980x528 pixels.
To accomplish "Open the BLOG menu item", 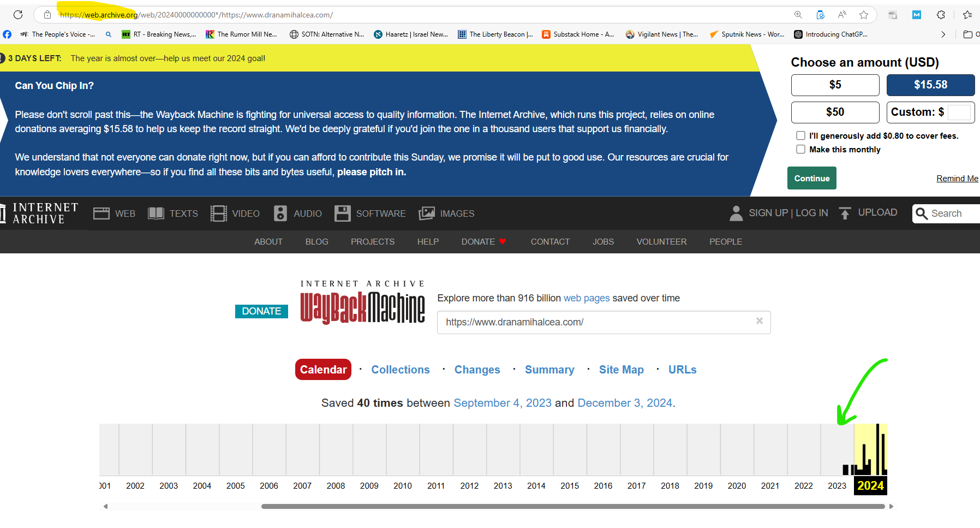I will coord(317,242).
